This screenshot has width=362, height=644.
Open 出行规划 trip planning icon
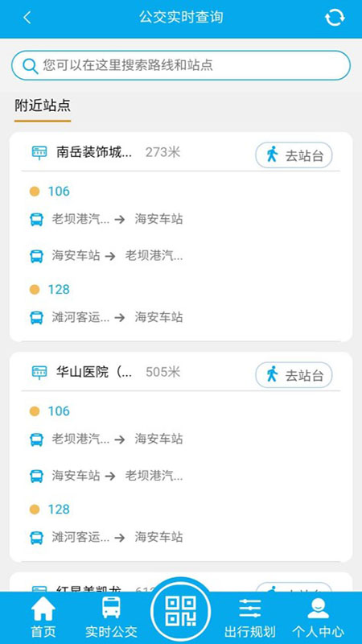pos(250,609)
